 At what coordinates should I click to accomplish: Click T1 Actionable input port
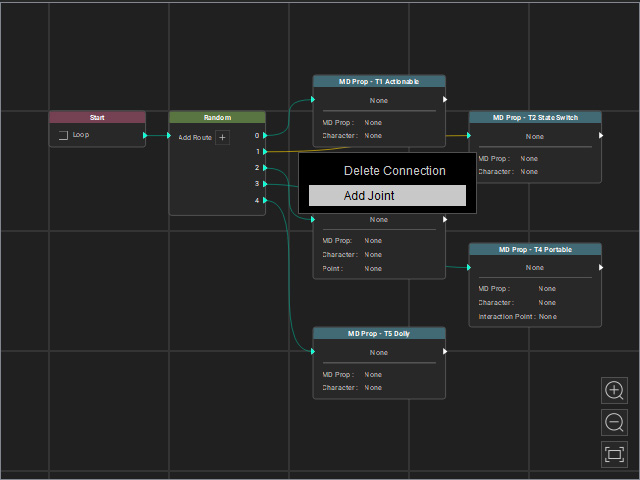pyautogui.click(x=313, y=99)
